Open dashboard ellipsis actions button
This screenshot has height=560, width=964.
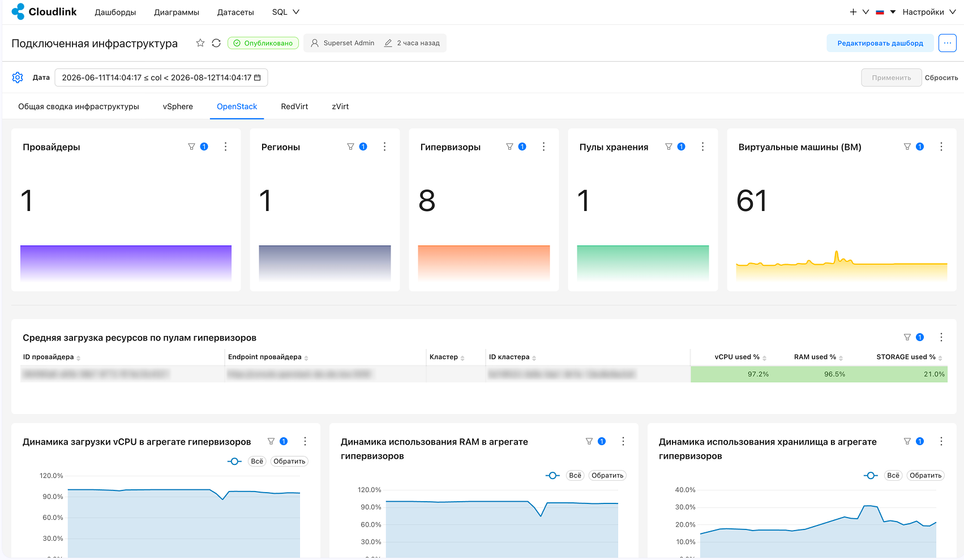tap(948, 43)
